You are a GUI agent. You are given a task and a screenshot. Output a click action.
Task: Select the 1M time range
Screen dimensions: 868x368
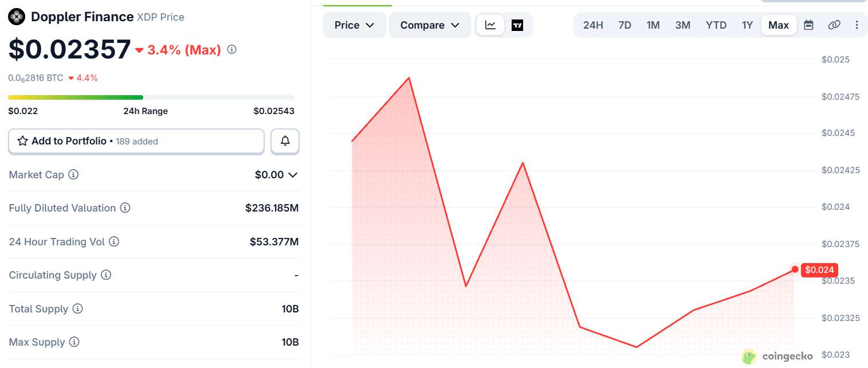click(x=653, y=25)
